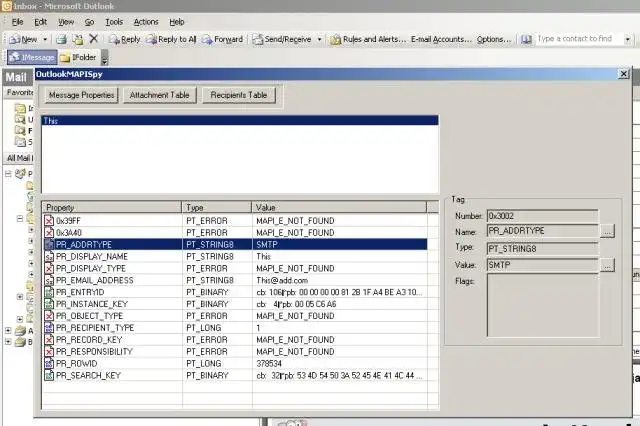Click the Type column header

tap(217, 207)
